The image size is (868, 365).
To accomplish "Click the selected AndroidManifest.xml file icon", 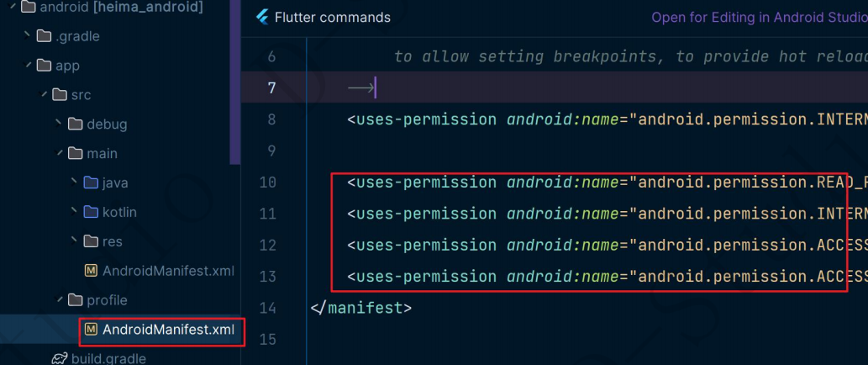I will [91, 330].
